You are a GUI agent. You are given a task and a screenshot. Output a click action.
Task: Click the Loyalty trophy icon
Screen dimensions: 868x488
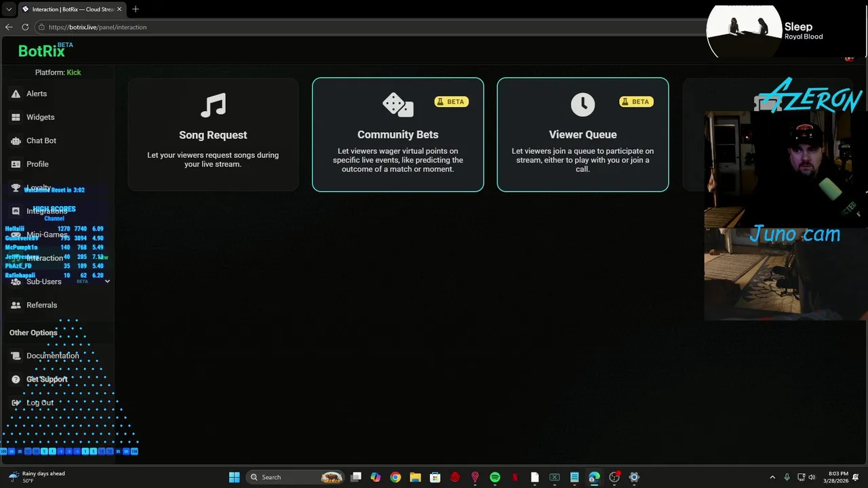16,188
